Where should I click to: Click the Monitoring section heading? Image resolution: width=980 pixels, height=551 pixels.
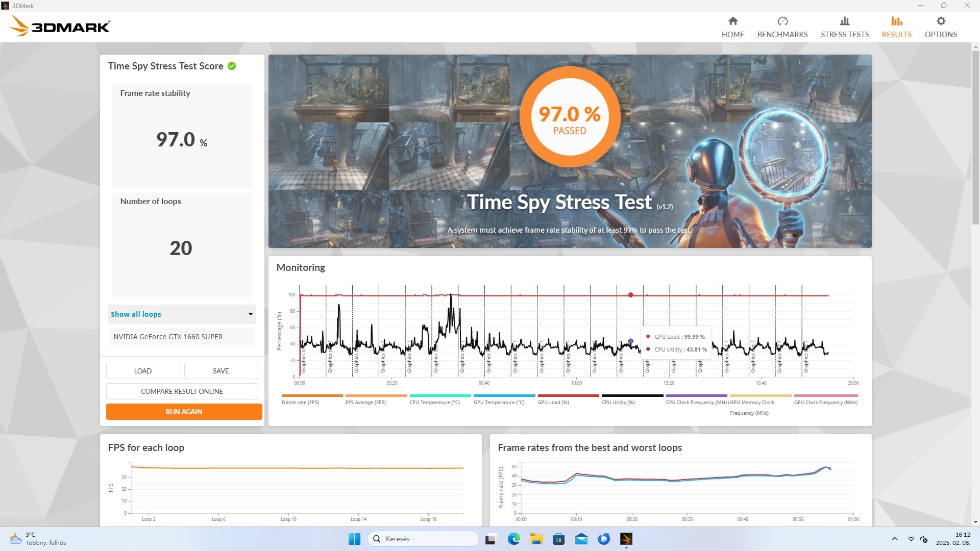coord(301,267)
